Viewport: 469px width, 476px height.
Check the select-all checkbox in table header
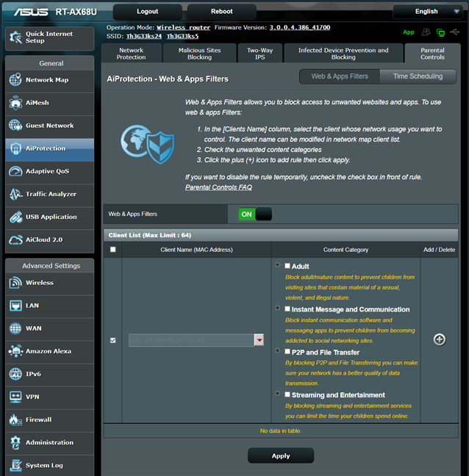click(x=113, y=250)
